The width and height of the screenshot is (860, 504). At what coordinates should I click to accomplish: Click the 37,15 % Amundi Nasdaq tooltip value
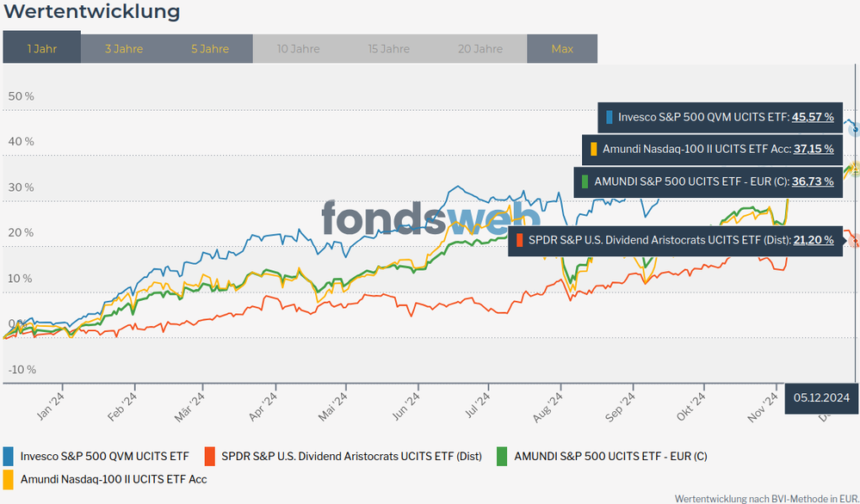(x=812, y=149)
